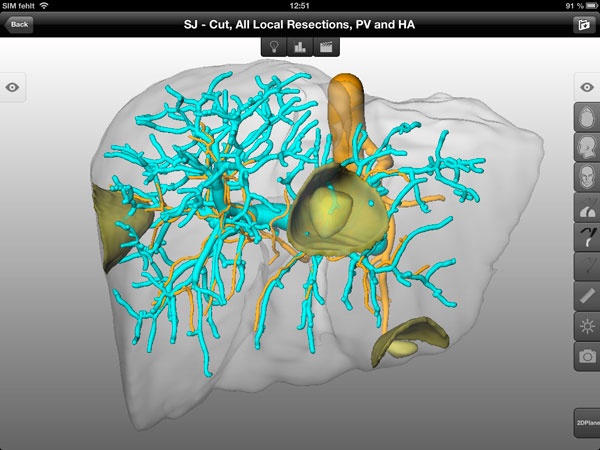Tap the 91 % battery indicator
Viewport: 600px width, 450px height.
tap(581, 6)
